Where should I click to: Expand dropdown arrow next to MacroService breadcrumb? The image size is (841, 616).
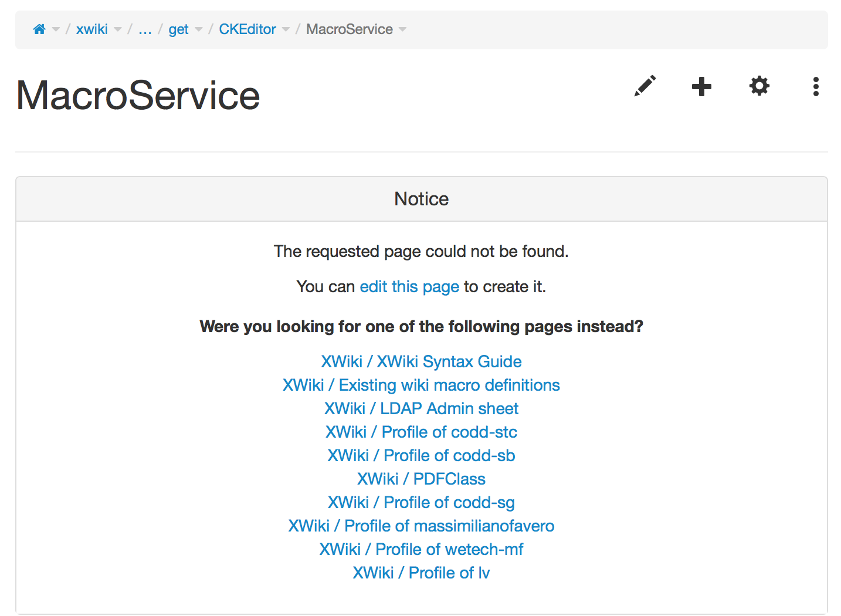pyautogui.click(x=402, y=29)
